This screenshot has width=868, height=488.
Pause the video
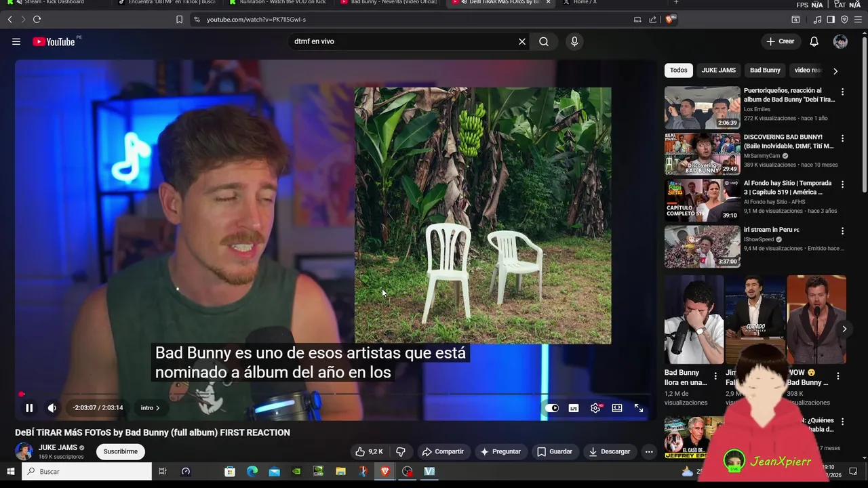click(x=29, y=408)
